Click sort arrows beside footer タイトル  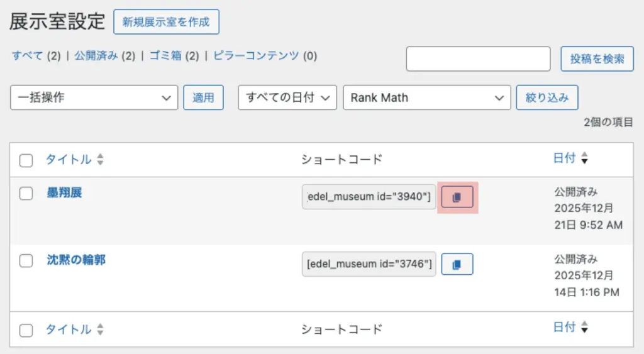click(x=100, y=329)
